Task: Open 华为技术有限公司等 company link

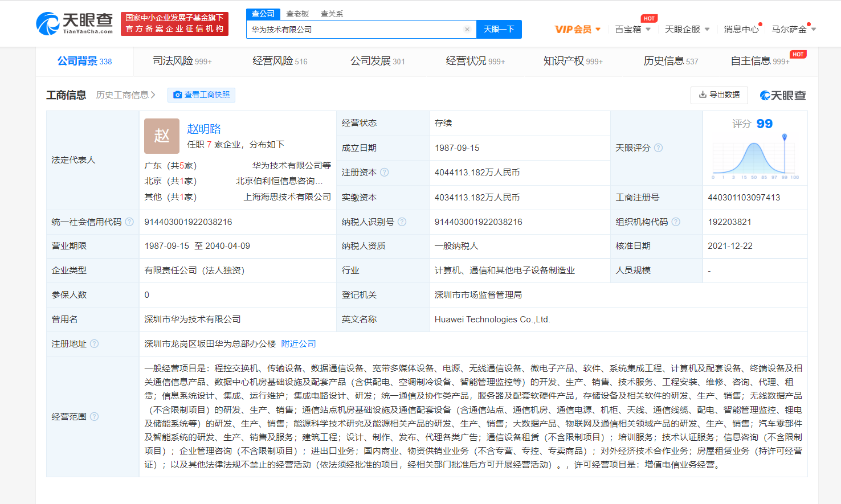Action: point(292,165)
